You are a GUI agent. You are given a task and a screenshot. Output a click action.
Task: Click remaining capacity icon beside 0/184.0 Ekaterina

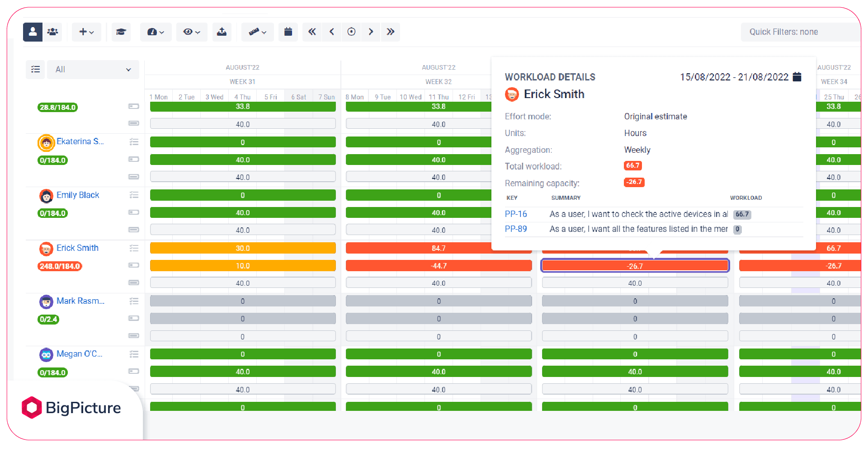134,159
